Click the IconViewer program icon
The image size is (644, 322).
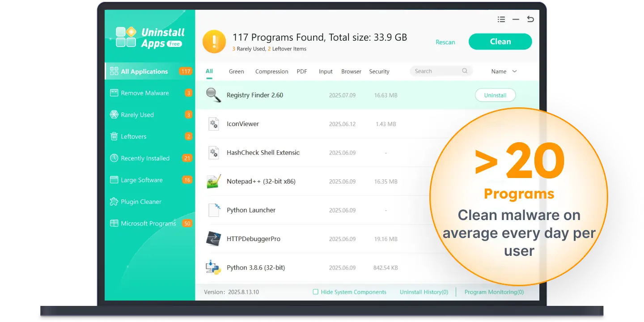[214, 124]
